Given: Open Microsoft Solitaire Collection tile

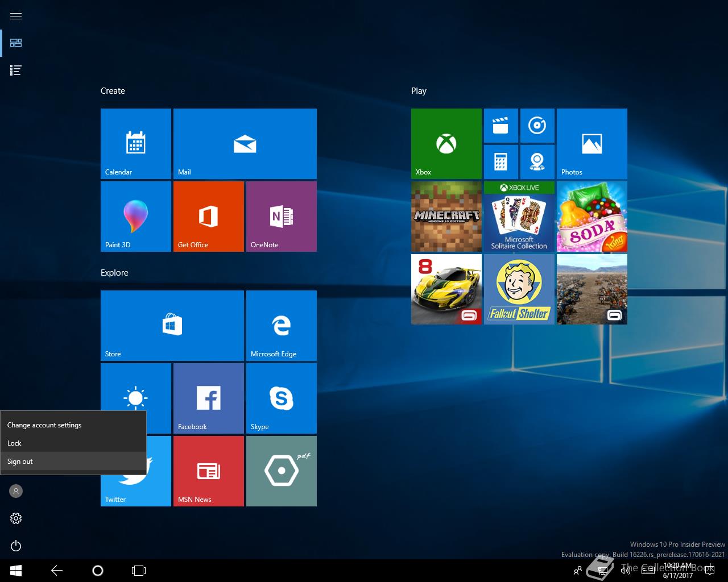Looking at the screenshot, I should click(x=519, y=217).
